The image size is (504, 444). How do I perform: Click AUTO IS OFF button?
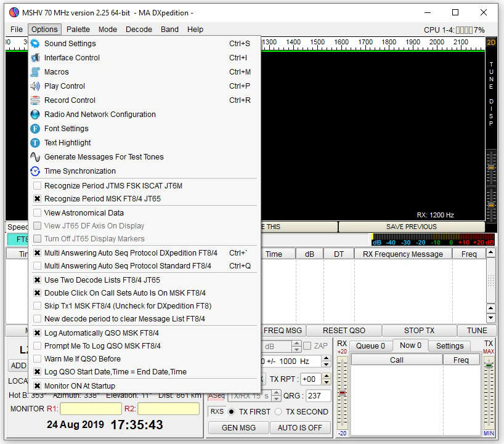[299, 428]
